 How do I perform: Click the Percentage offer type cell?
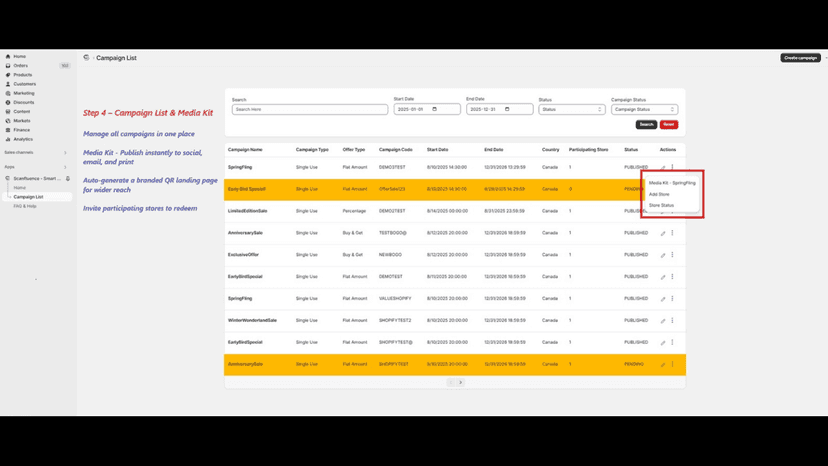tap(354, 211)
